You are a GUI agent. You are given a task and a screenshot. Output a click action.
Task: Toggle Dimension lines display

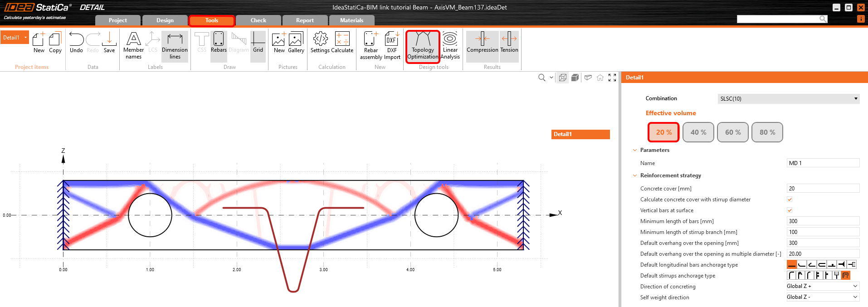pyautogui.click(x=175, y=46)
